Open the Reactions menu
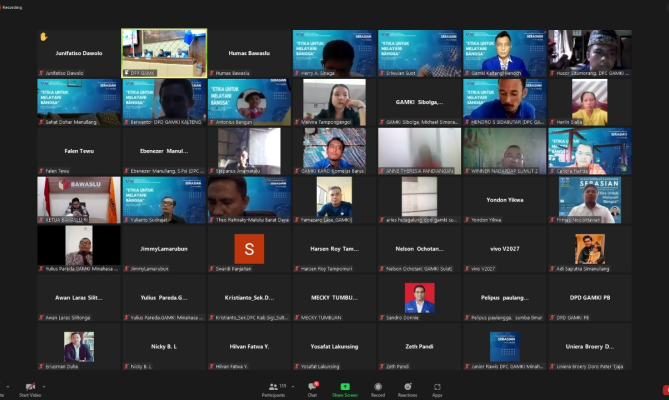 pyautogui.click(x=407, y=388)
